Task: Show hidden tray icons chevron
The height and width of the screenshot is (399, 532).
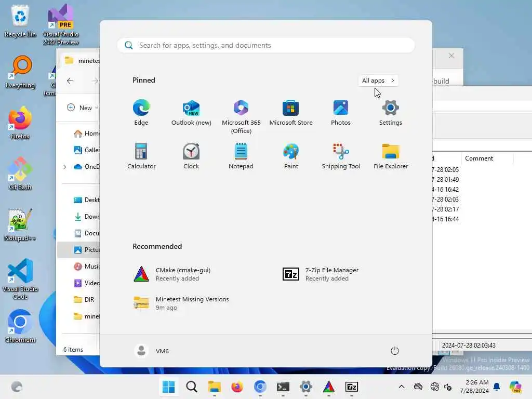Action: pyautogui.click(x=402, y=387)
